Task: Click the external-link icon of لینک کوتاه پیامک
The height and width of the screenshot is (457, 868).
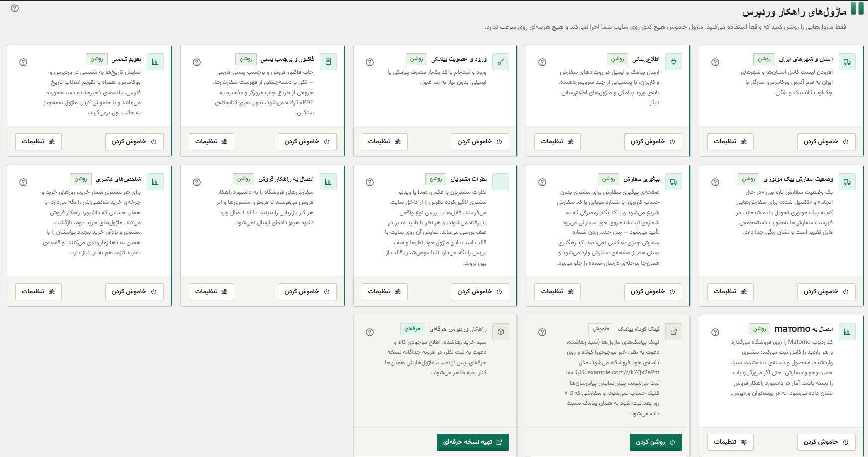Action: [x=674, y=332]
